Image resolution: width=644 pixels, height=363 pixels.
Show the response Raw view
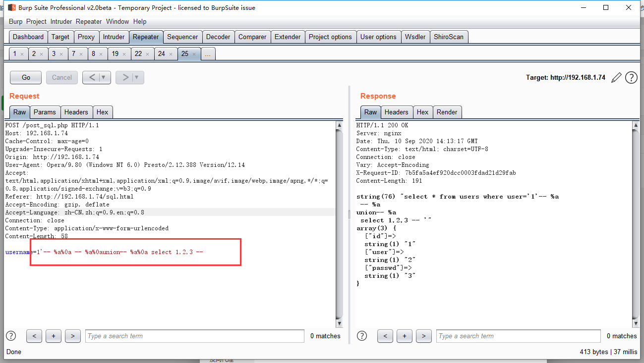click(370, 112)
